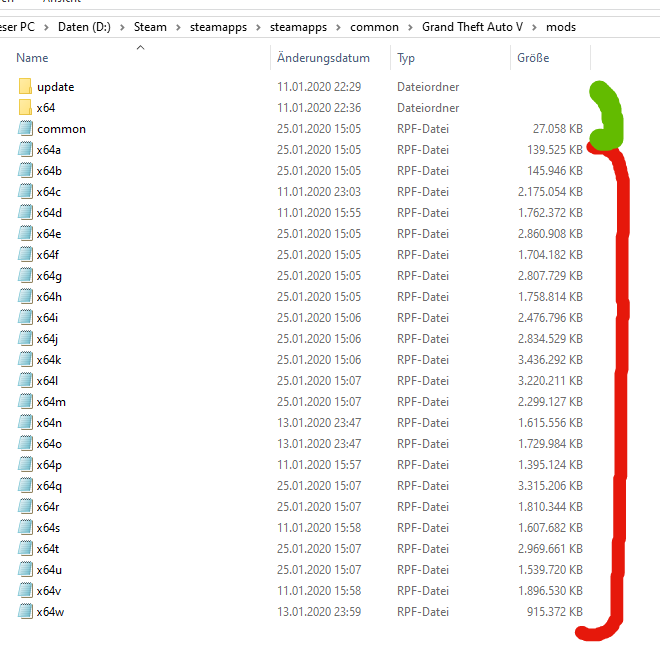
Task: Select the x64r file icon
Action: 25,506
